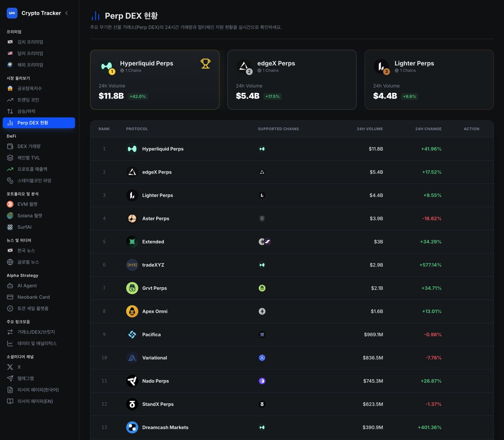Image resolution: width=504 pixels, height=440 pixels.
Task: Click -18.62% change in Aster Perps row
Action: coord(432,219)
